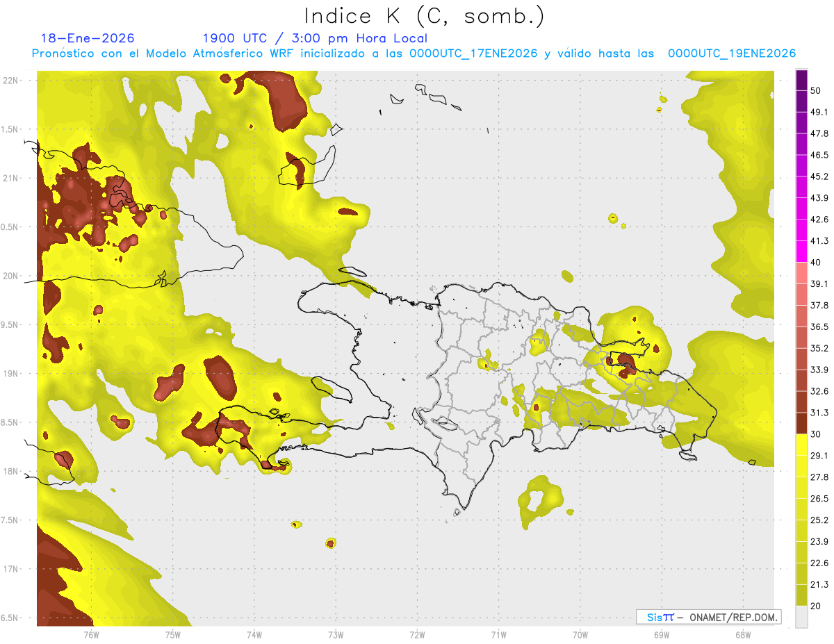The height and width of the screenshot is (644, 834).
Task: Click the '27.8' colorbar label
Action: [x=819, y=477]
